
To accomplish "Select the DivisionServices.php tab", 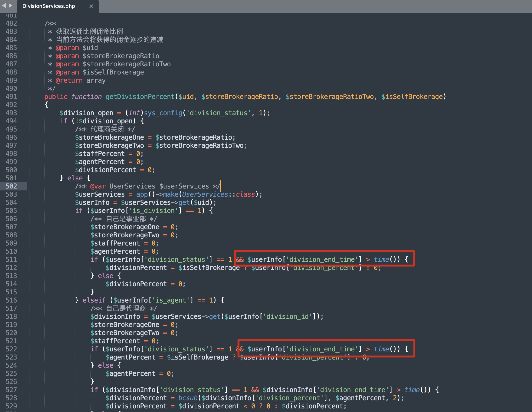I will (x=49, y=6).
